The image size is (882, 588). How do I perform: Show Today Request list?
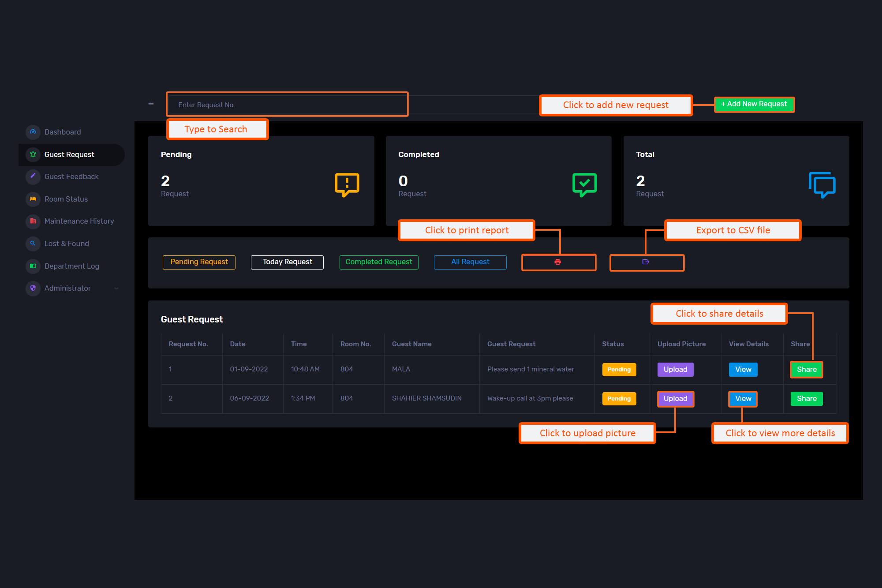point(287,262)
